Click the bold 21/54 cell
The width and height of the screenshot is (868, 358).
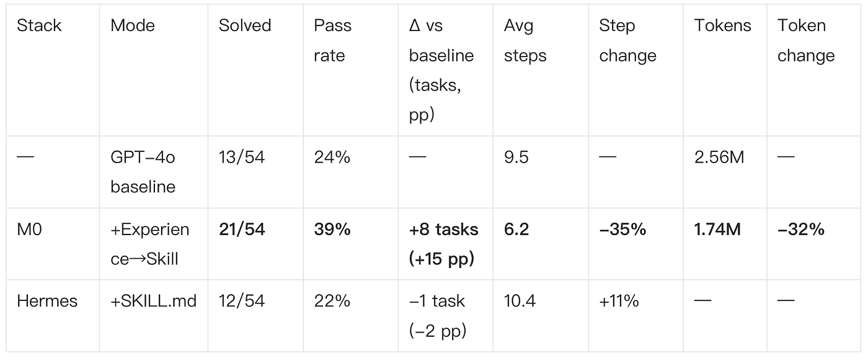click(242, 230)
